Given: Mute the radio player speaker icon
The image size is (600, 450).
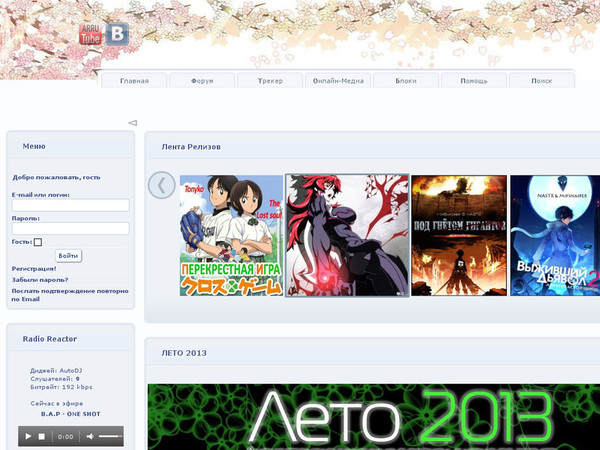Looking at the screenshot, I should pos(90,436).
